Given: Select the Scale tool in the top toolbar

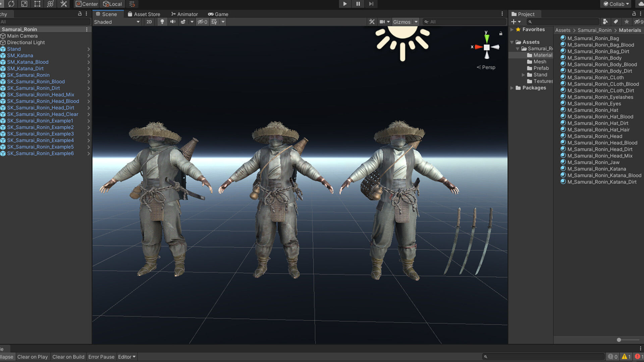Looking at the screenshot, I should (24, 4).
